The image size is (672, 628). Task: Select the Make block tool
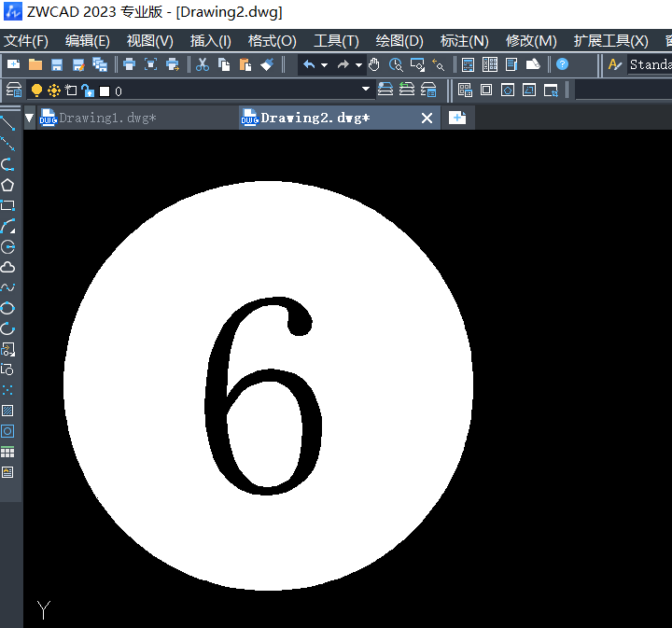[7, 370]
